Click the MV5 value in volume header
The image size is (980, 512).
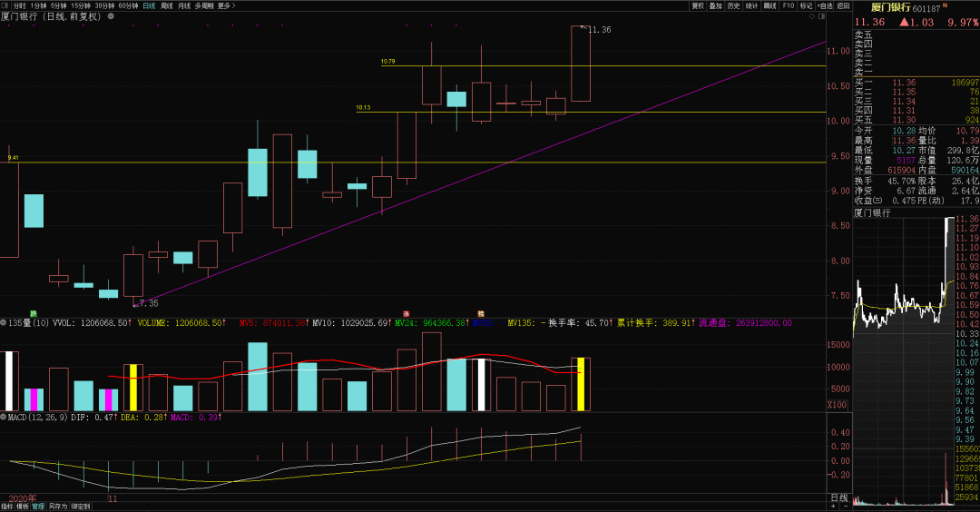coord(284,323)
